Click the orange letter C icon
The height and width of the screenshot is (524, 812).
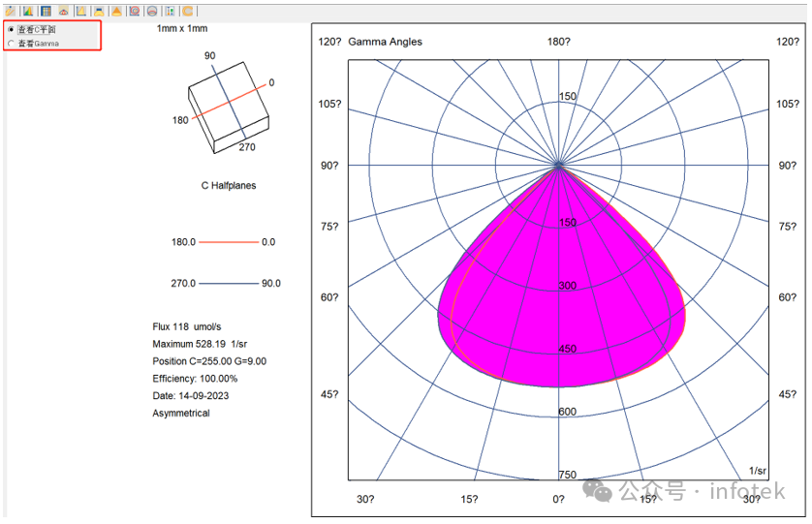coord(188,11)
